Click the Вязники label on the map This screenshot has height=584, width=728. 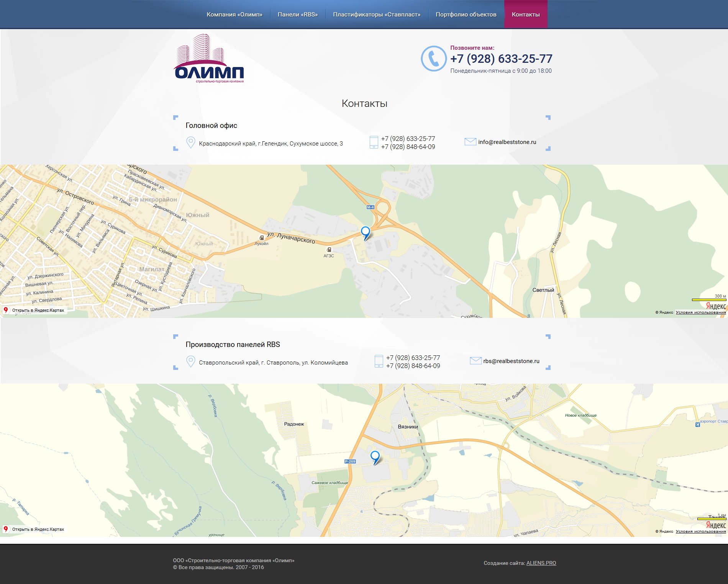click(408, 427)
